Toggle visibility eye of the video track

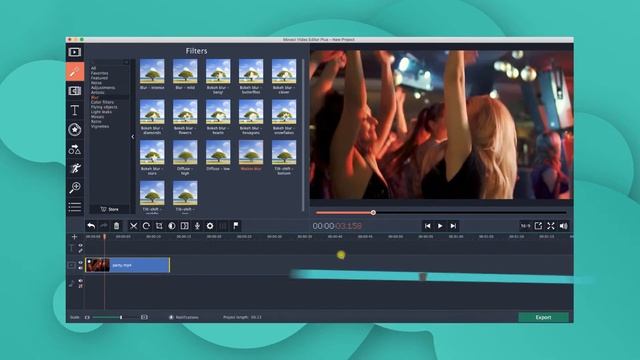pos(80,262)
